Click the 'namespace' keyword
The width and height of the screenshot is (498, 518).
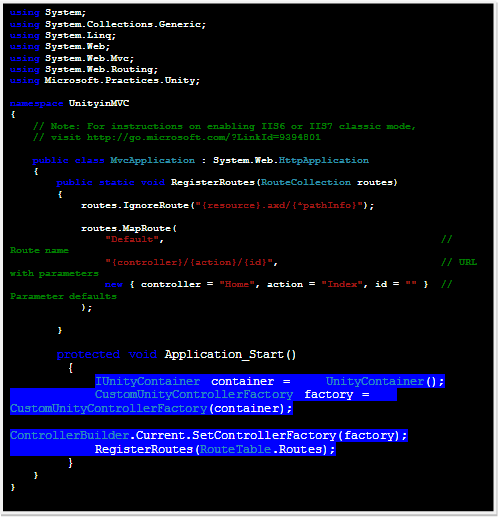(36, 103)
